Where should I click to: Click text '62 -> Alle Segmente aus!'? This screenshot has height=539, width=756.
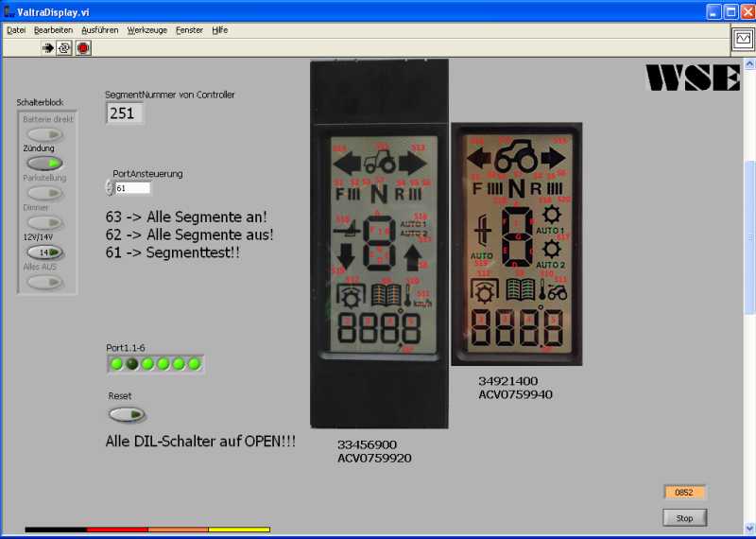click(x=190, y=235)
